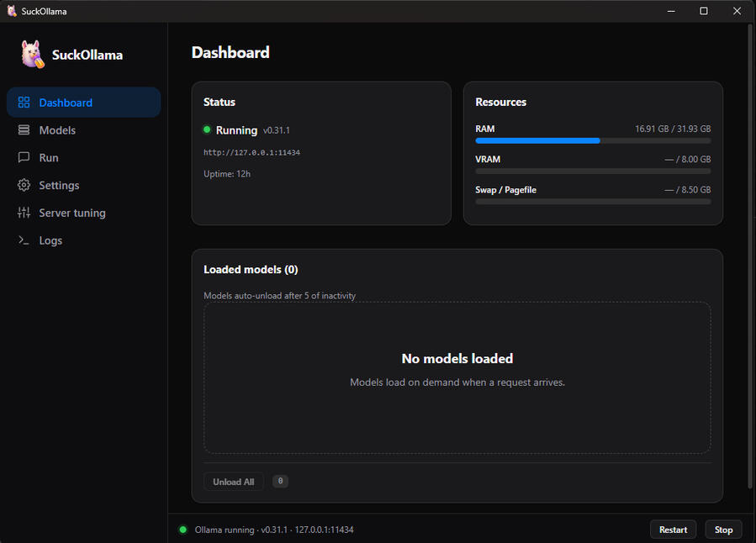
Task: Go to the Models section
Action: [84, 130]
